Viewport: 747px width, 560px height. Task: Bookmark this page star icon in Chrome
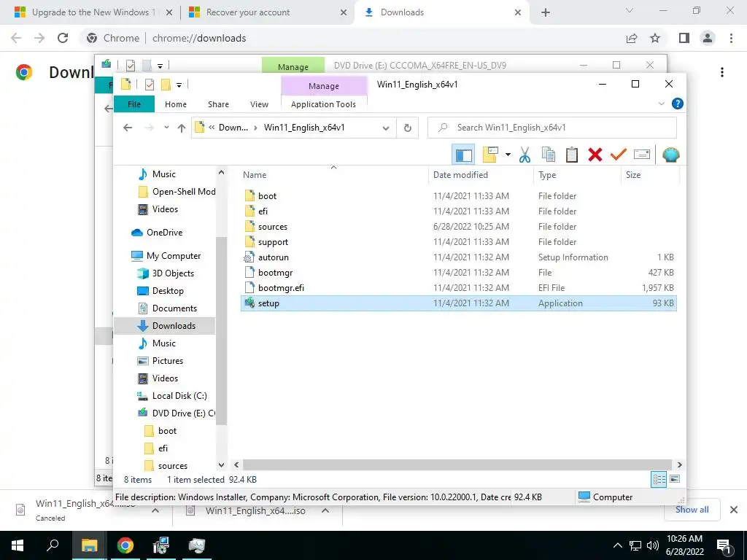(x=655, y=38)
